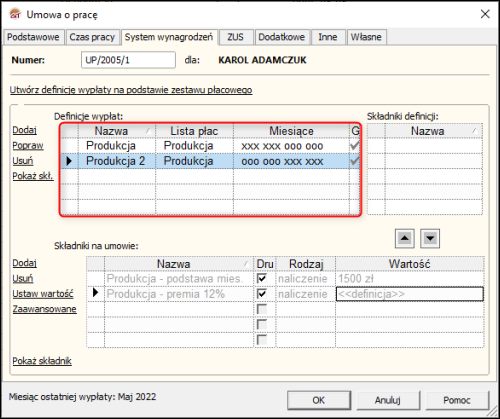Click months cell xxx xxx ooo ooo
The height and width of the screenshot is (419, 500).
click(291, 146)
